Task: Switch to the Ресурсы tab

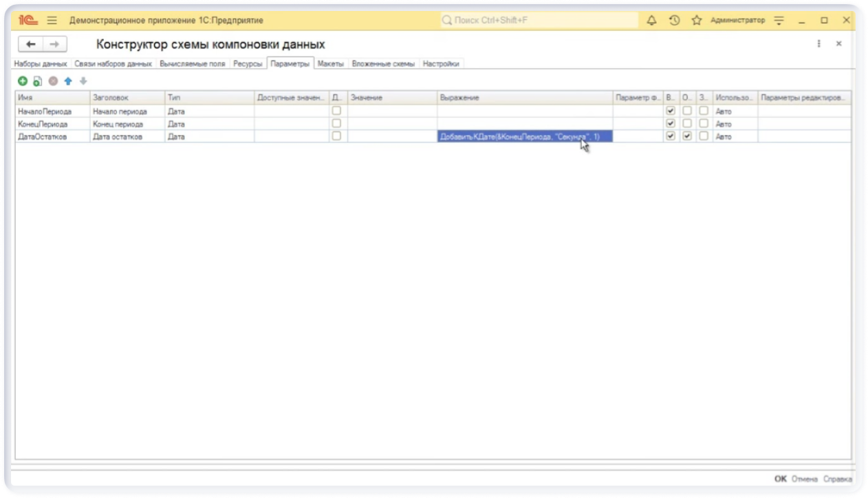Action: pos(248,64)
